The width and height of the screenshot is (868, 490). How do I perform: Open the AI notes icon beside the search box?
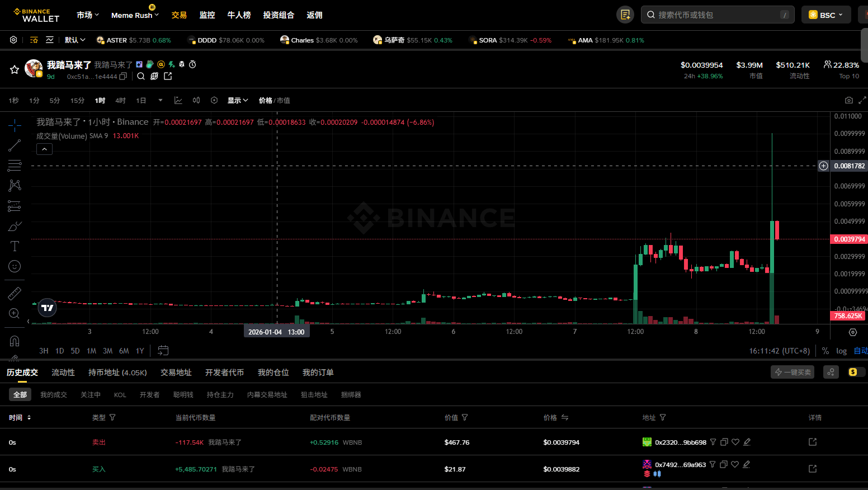point(625,15)
